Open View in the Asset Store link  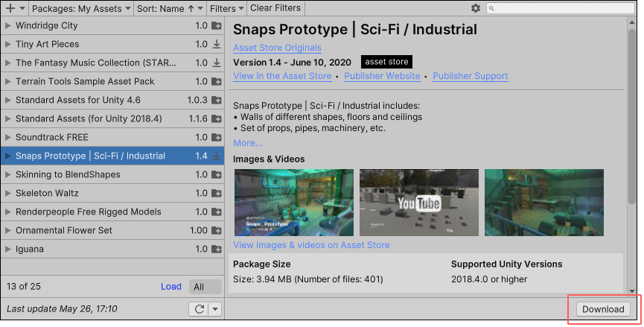283,76
